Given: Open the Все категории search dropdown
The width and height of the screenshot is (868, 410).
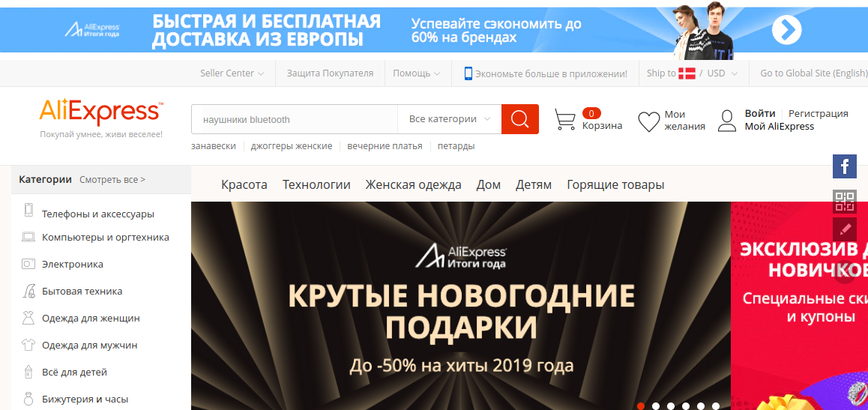Looking at the screenshot, I should 450,119.
